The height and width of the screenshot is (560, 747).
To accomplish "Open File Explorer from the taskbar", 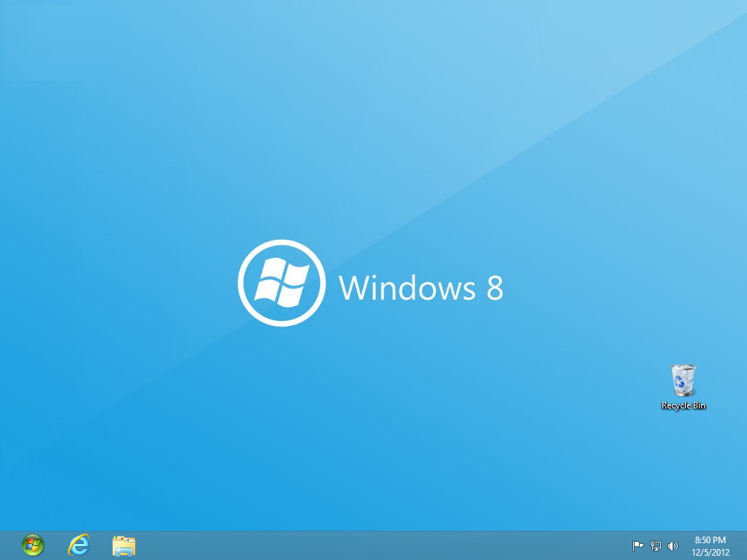I will (x=124, y=545).
